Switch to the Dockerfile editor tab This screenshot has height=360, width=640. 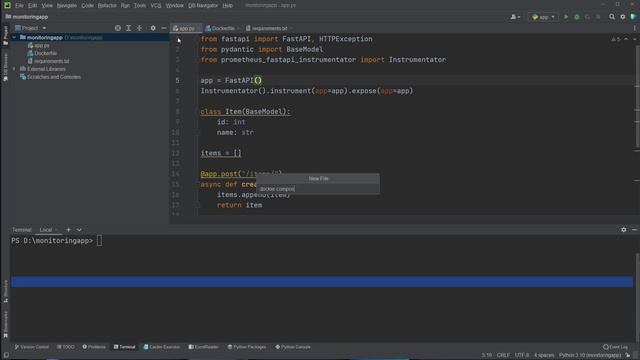pyautogui.click(x=222, y=28)
